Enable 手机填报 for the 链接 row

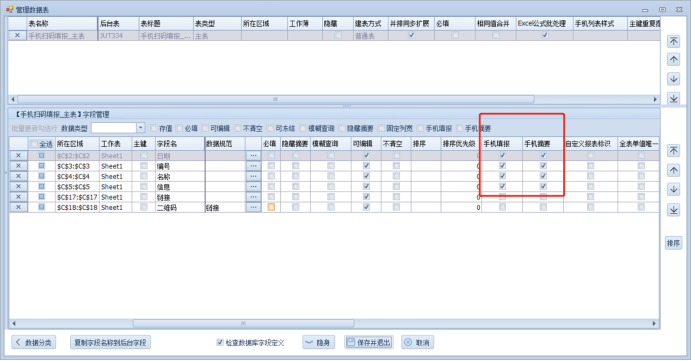pyautogui.click(x=502, y=197)
